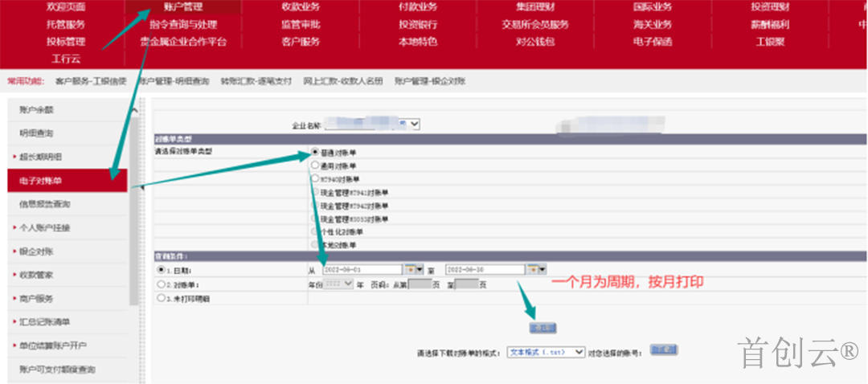Open 电子保函 menu

pos(653,42)
